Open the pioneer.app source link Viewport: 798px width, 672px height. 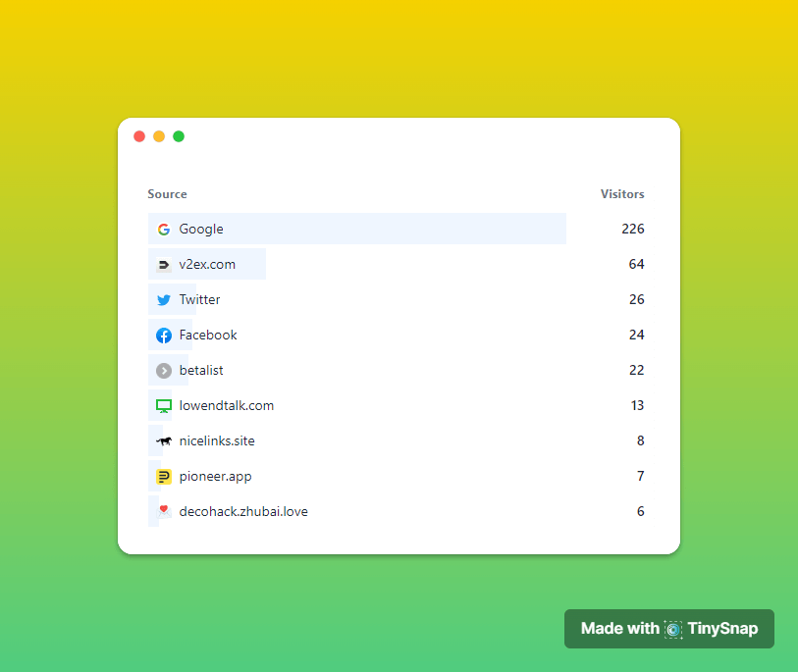point(215,477)
